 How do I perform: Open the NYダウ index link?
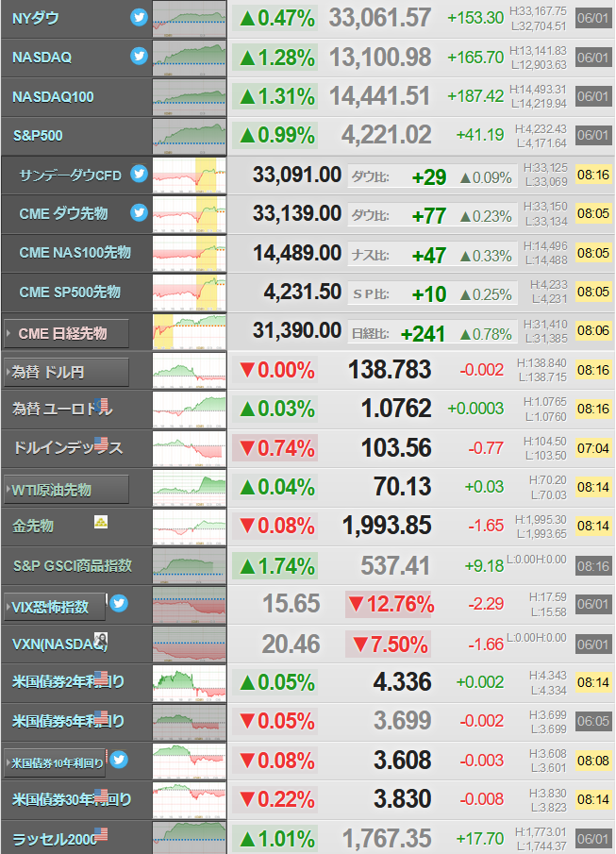point(36,19)
